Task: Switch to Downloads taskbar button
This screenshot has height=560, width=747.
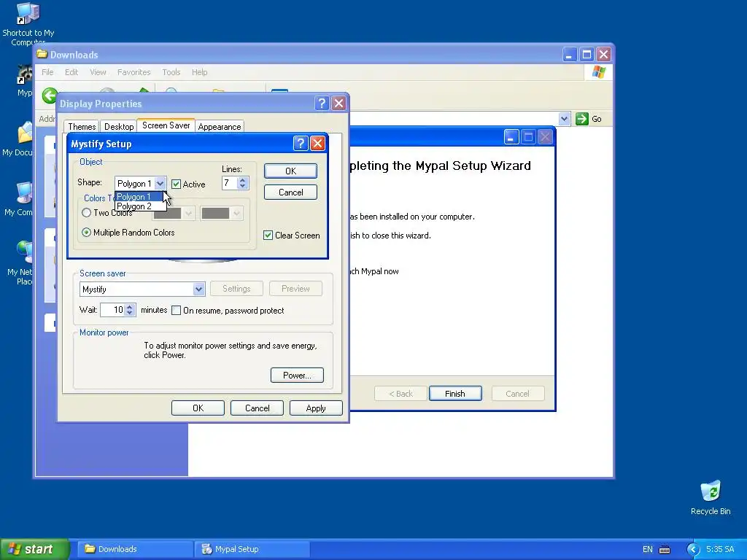Action: click(x=134, y=549)
